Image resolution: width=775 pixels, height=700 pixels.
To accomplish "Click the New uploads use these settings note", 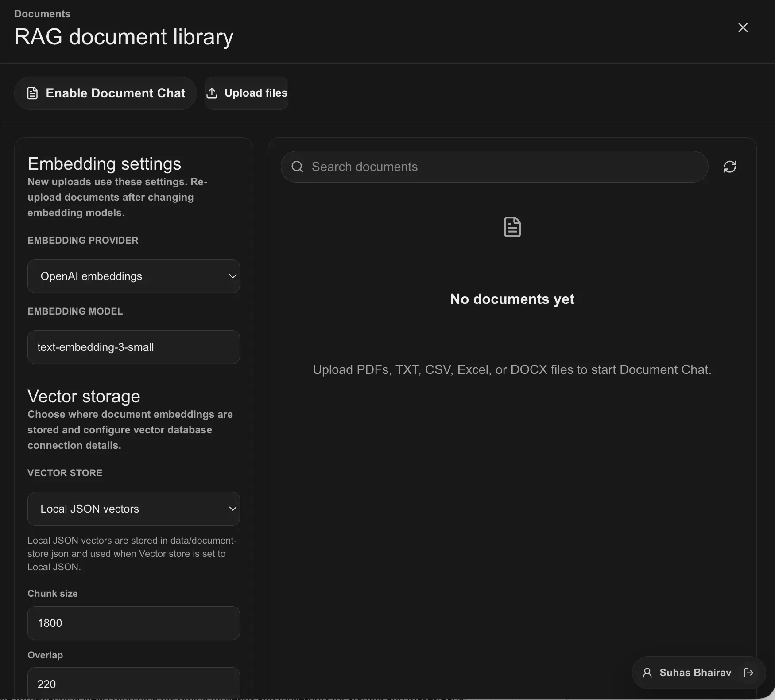I will (x=117, y=197).
